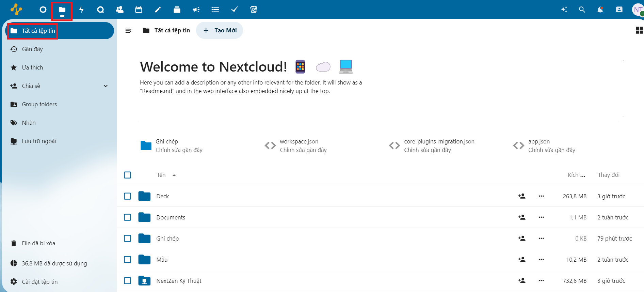The height and width of the screenshot is (292, 644).
Task: Share the NextZen Kỹ Thuật folder
Action: 522,281
